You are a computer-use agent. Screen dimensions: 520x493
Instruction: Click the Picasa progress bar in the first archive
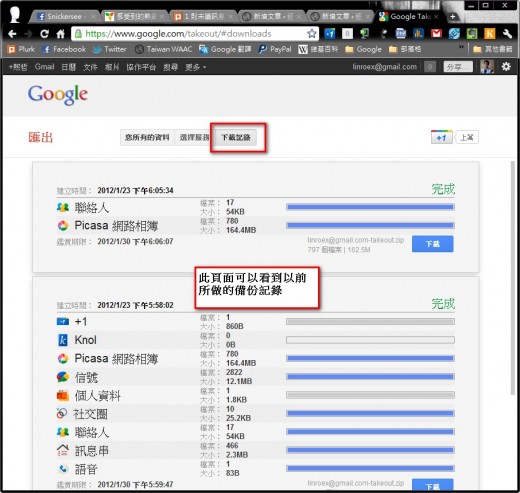tap(370, 225)
